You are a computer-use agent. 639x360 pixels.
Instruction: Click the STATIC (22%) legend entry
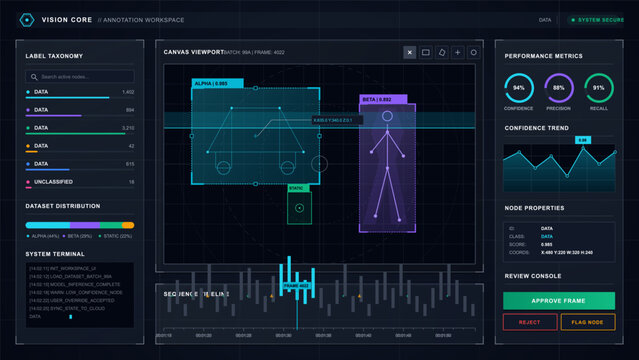[115, 236]
